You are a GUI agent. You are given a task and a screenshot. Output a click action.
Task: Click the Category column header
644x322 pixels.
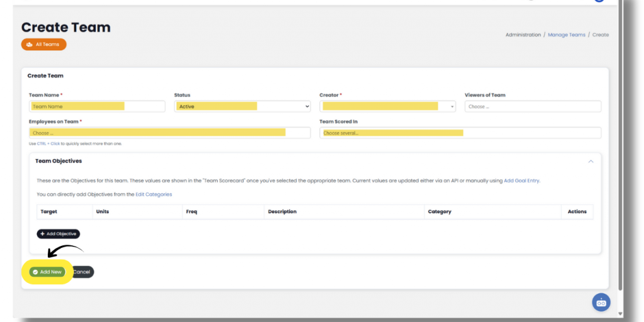click(440, 212)
